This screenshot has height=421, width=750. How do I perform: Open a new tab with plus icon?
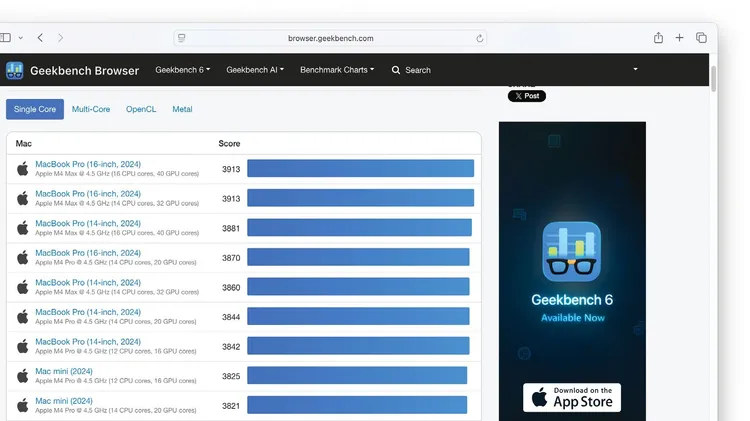point(679,37)
